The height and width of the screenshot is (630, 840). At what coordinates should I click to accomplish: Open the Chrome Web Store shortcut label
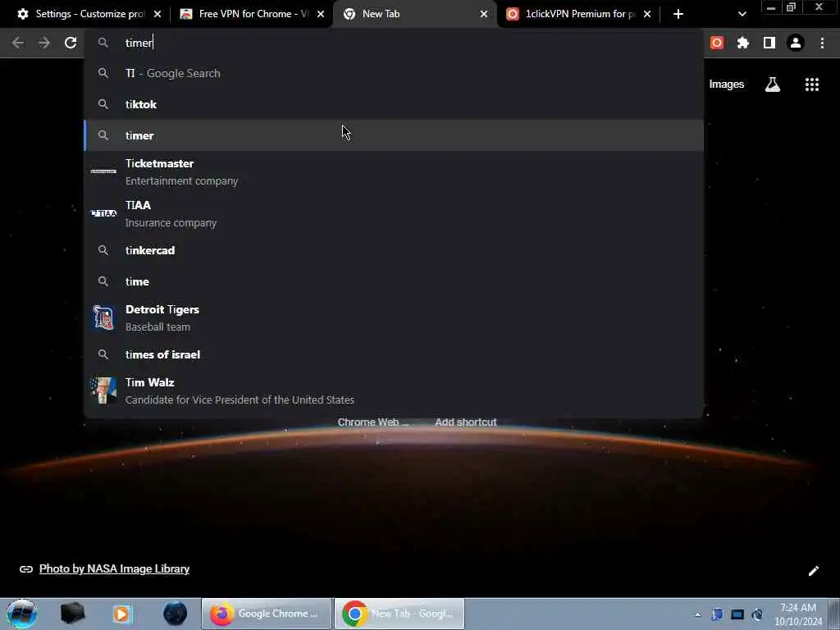click(373, 422)
